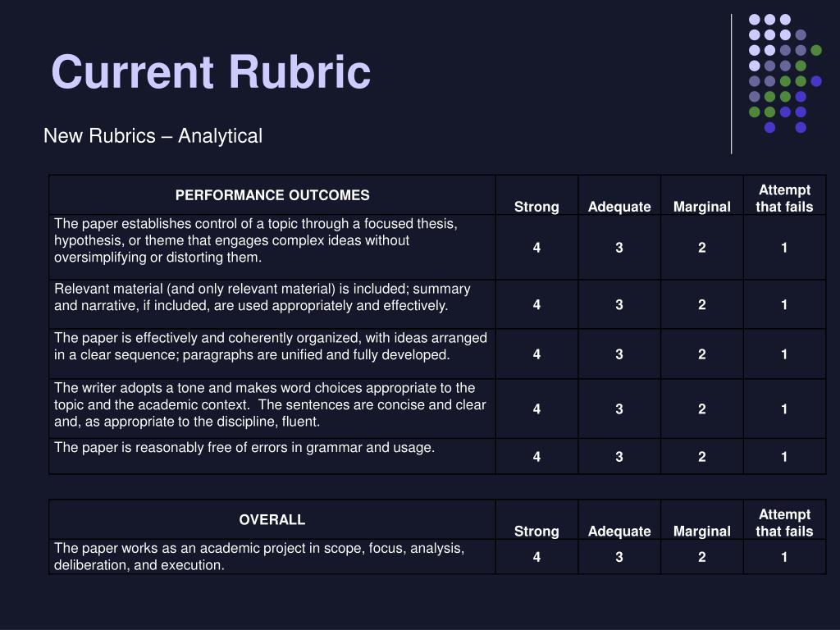This screenshot has width=840, height=630.
Task: Click score 2 in the tone and word choices row
Action: point(702,409)
